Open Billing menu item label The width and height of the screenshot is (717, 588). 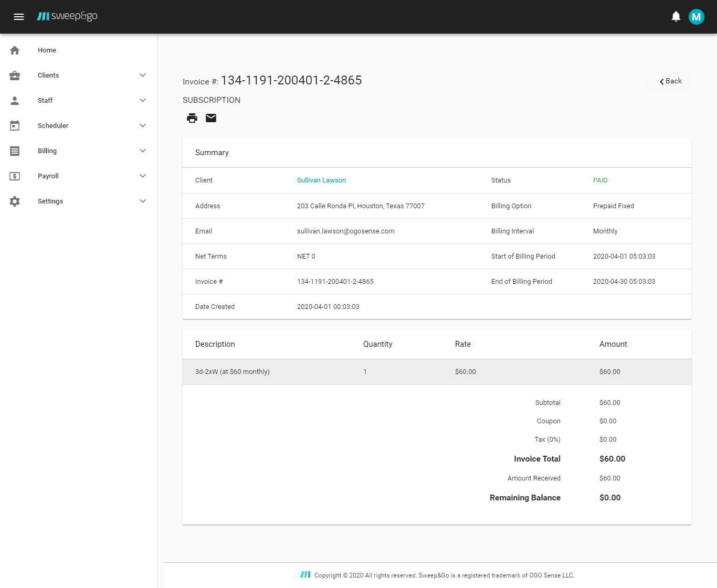point(47,151)
